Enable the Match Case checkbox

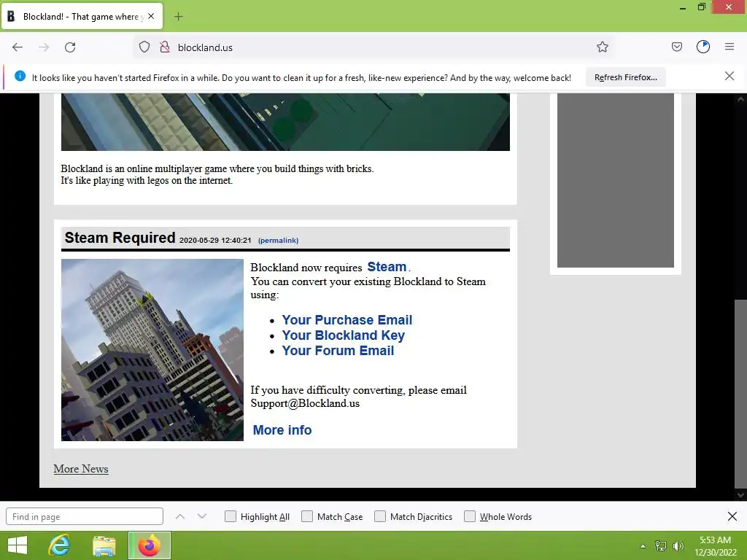pos(307,517)
